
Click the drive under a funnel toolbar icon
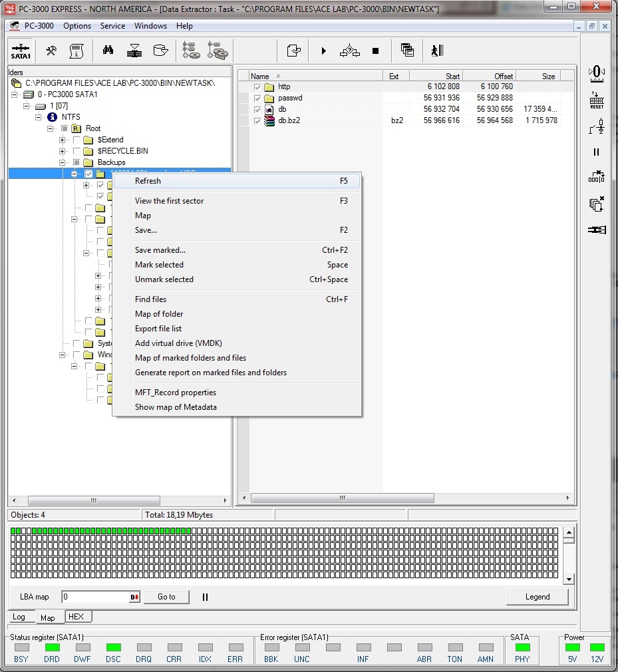(x=134, y=51)
